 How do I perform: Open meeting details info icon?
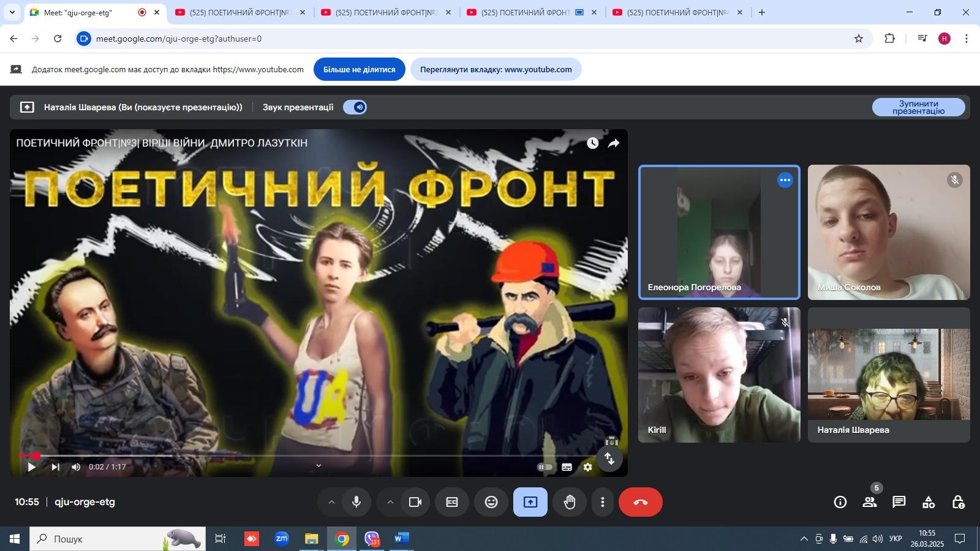pos(840,502)
